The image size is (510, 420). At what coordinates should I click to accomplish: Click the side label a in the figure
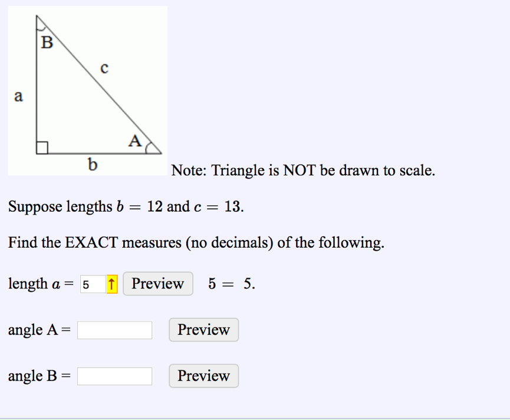tap(18, 96)
